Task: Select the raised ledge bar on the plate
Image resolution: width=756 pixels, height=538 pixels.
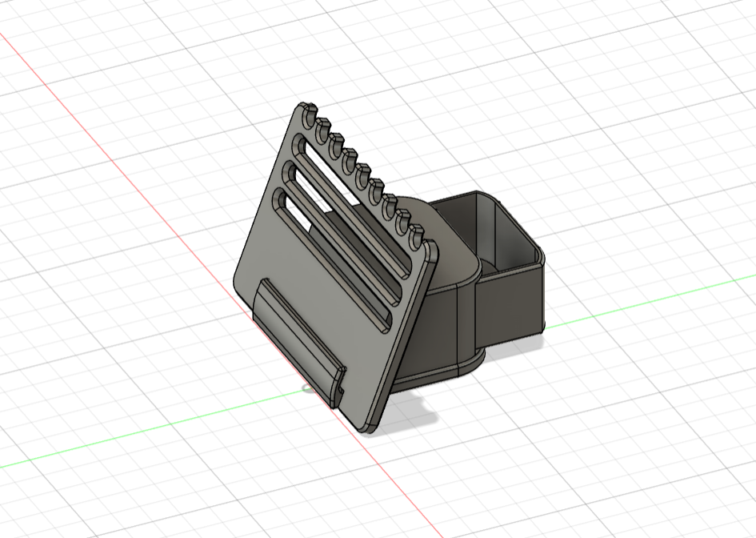Action: coord(298,336)
